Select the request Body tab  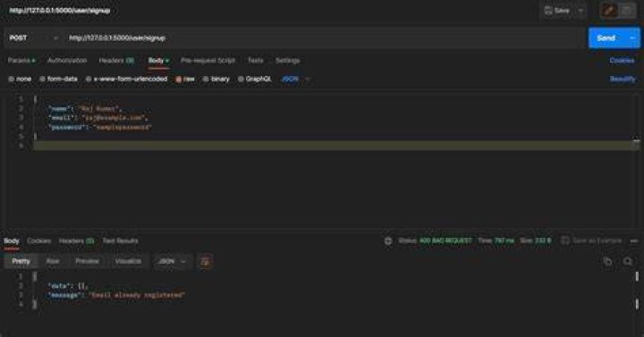158,61
